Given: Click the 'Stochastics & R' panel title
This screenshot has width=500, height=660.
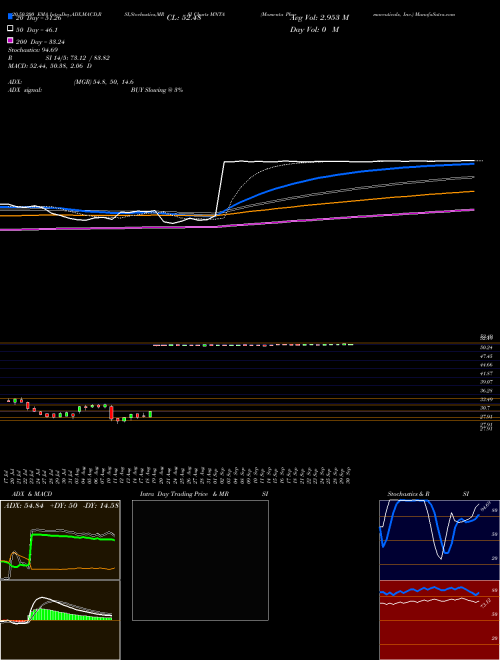Looking at the screenshot, I should coord(409,494).
